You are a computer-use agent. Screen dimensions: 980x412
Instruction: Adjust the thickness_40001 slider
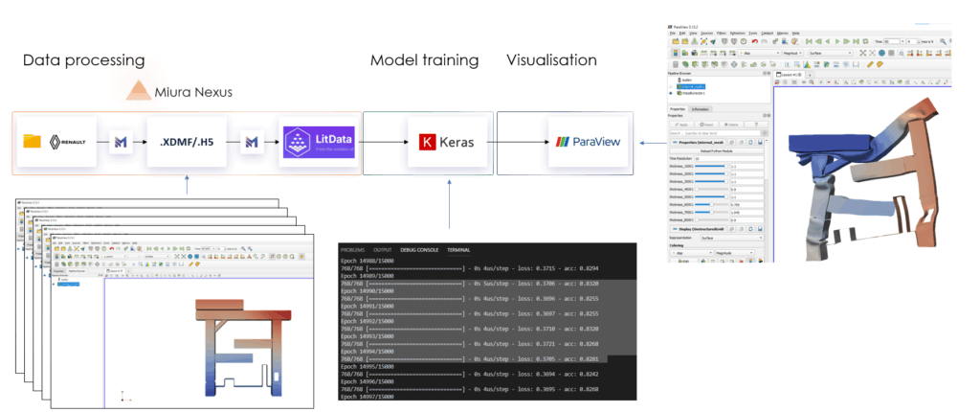(x=711, y=189)
